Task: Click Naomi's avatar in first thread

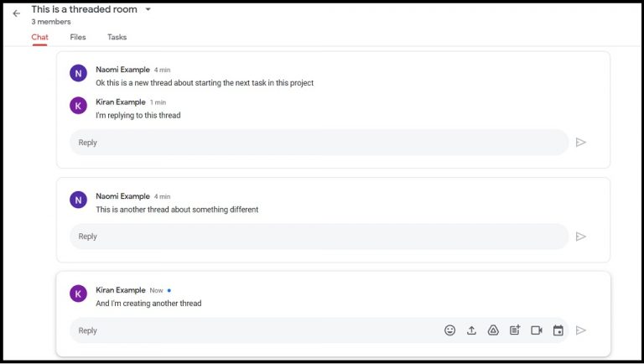Action: [x=78, y=73]
